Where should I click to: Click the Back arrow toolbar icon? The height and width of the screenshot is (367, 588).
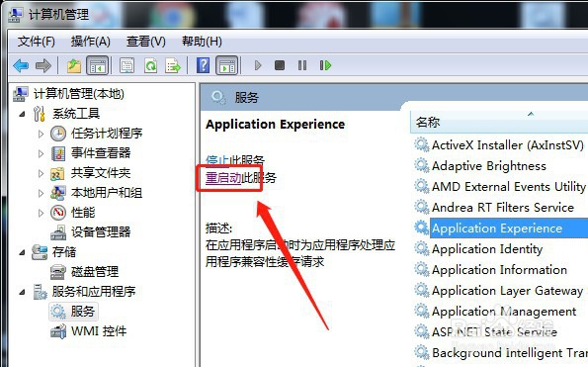[21, 65]
